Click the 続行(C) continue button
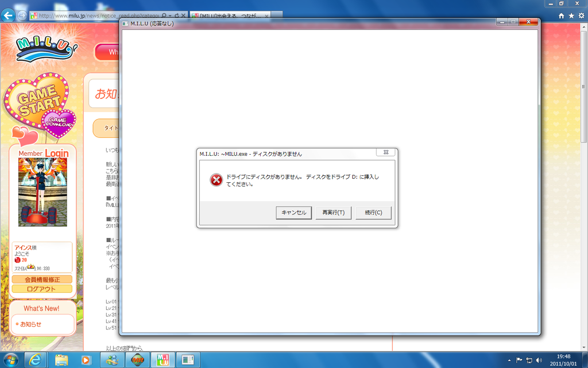The height and width of the screenshot is (368, 588). [x=373, y=213]
